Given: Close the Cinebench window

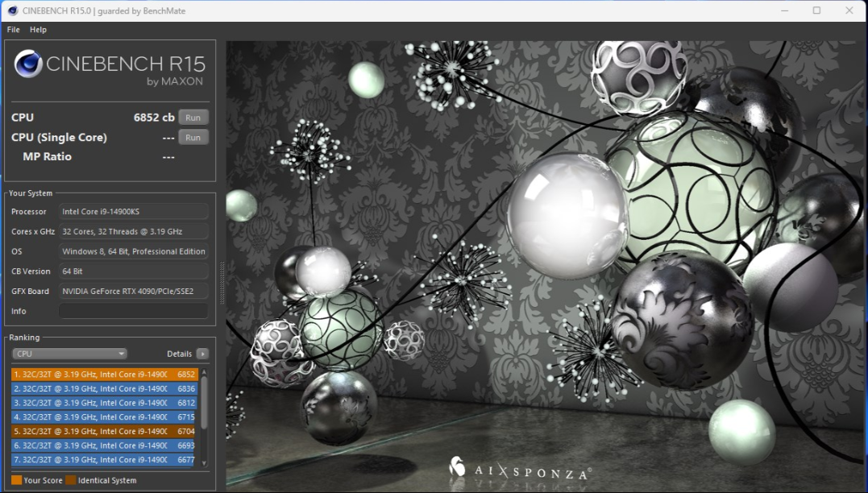Looking at the screenshot, I should (849, 10).
